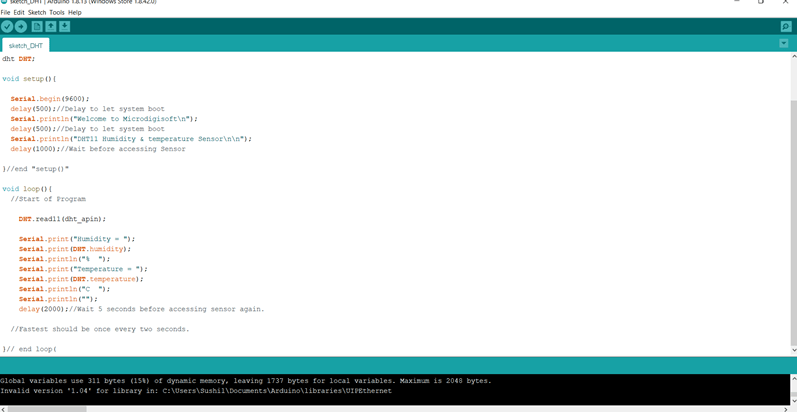Click the 'Serial.print("Temperature = ");' line

(x=83, y=269)
